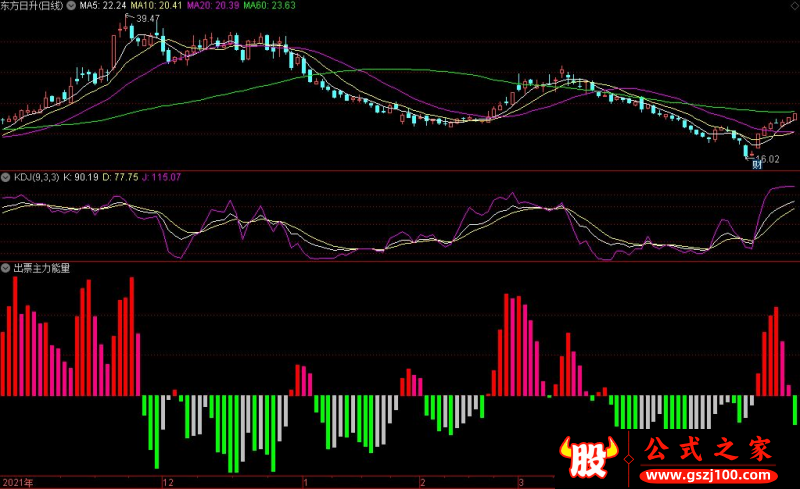800x489 pixels.
Task: Open the 出票主力能量 indicator dropdown arrow
Action: 6,268
